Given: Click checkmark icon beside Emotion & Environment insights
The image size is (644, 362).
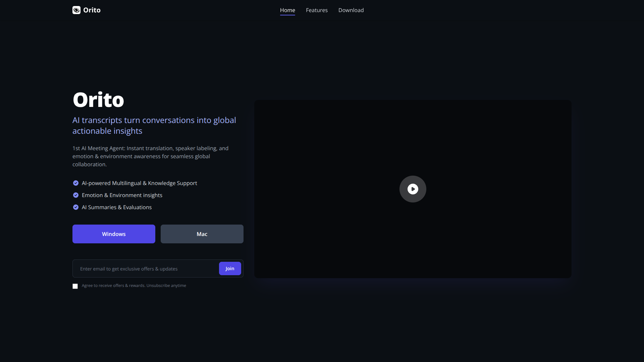Looking at the screenshot, I should 76,195.
